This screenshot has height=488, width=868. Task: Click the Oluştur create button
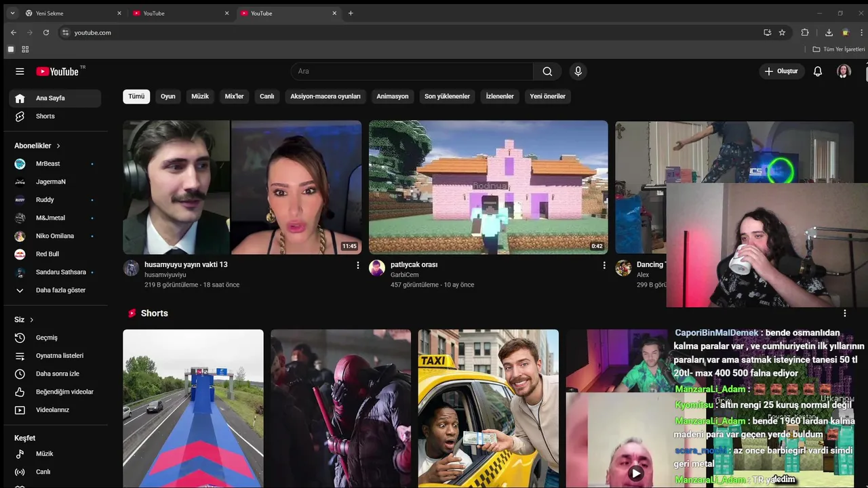pyautogui.click(x=781, y=71)
